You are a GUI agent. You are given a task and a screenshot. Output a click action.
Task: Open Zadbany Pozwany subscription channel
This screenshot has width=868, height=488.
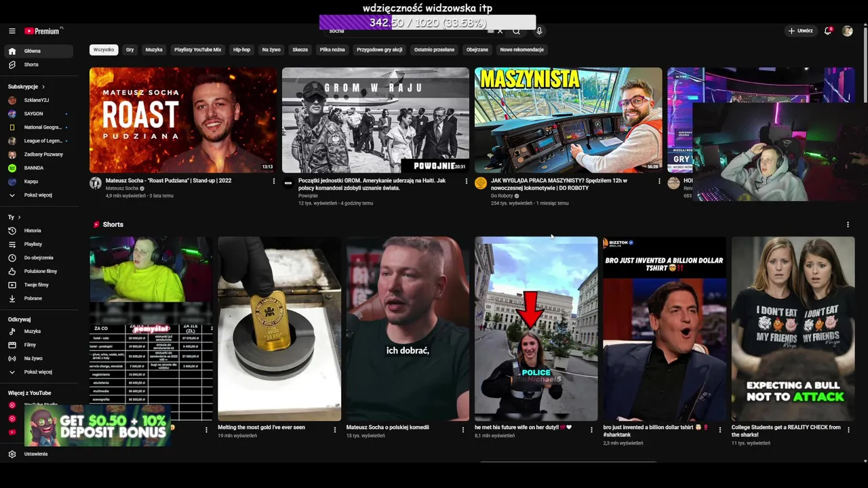tap(39, 155)
